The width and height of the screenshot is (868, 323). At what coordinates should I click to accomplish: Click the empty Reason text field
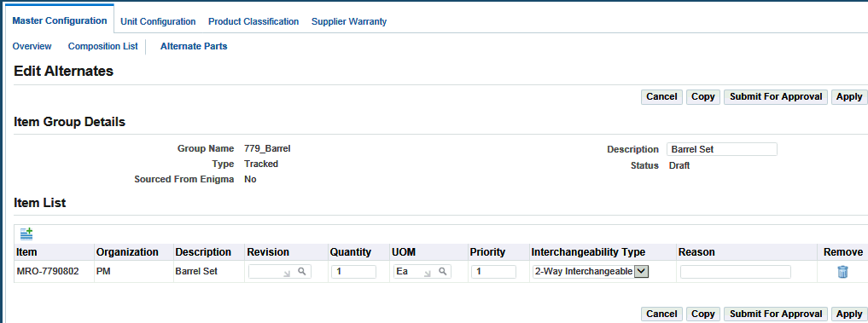[736, 272]
